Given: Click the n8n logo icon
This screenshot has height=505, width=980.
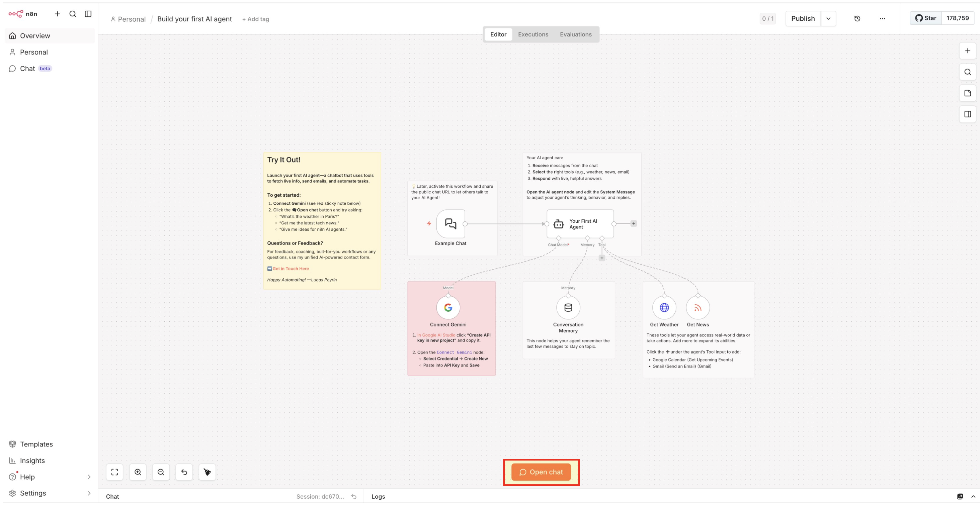Looking at the screenshot, I should 16,14.
